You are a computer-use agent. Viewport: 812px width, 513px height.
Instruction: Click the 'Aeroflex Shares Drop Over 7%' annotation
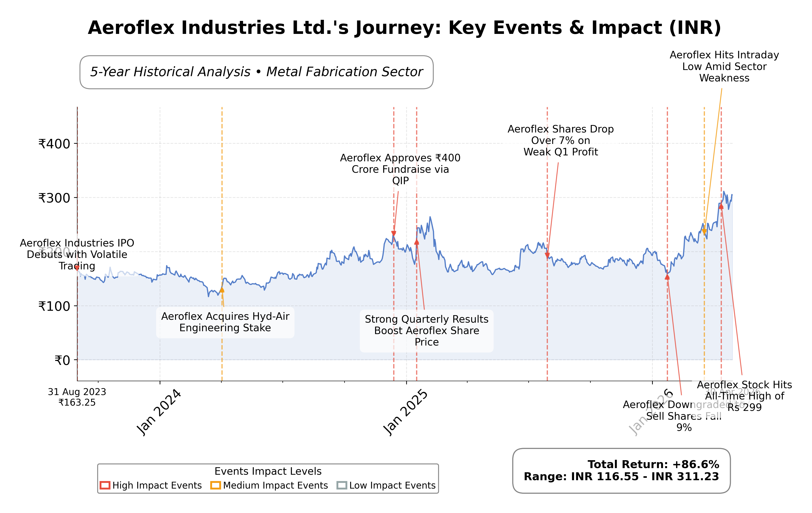click(x=561, y=140)
